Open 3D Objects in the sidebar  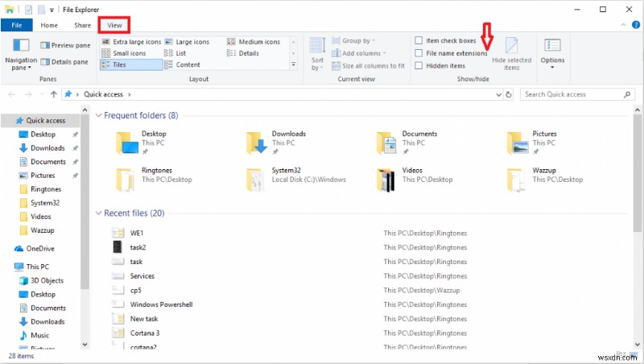click(x=42, y=280)
